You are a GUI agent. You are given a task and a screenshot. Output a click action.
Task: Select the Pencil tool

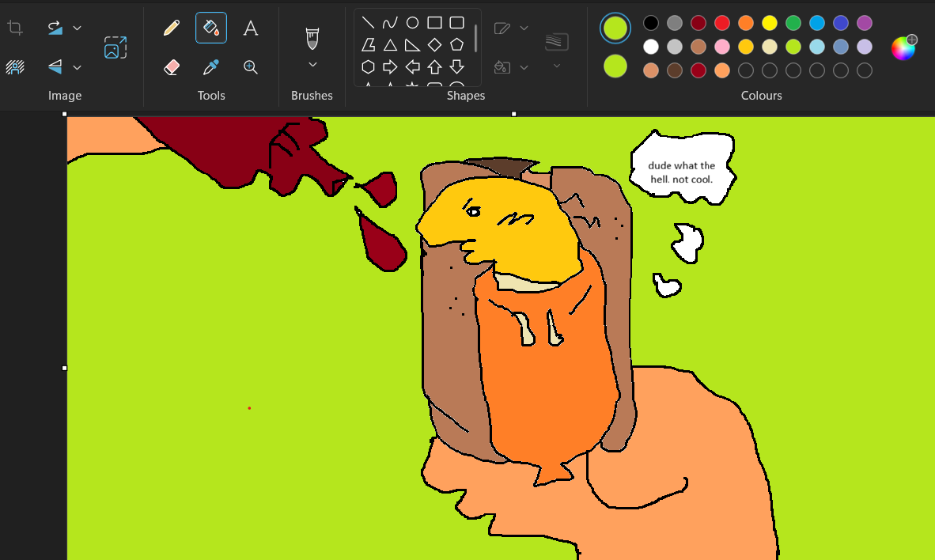pos(171,28)
